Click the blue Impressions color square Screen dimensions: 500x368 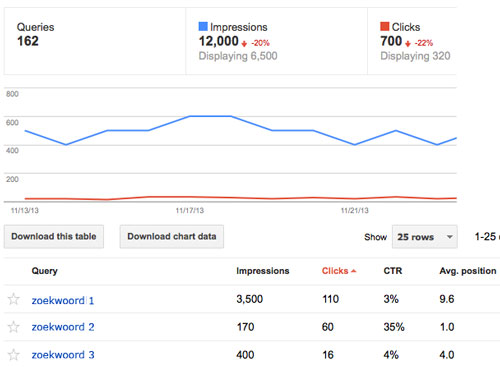203,26
